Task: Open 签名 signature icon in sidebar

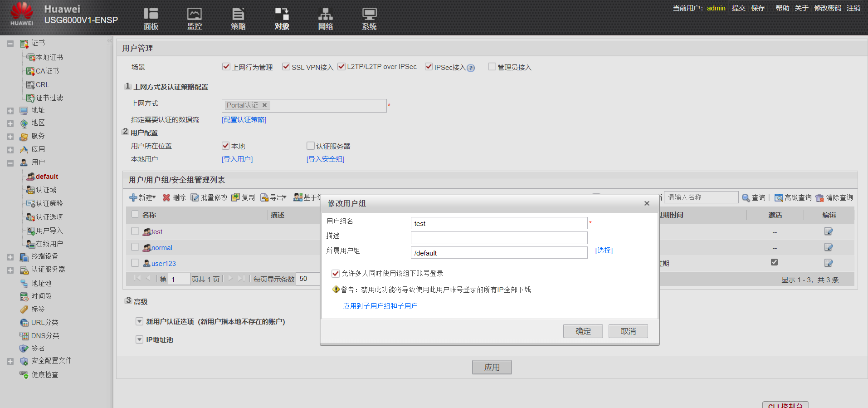Action: pyautogui.click(x=24, y=349)
